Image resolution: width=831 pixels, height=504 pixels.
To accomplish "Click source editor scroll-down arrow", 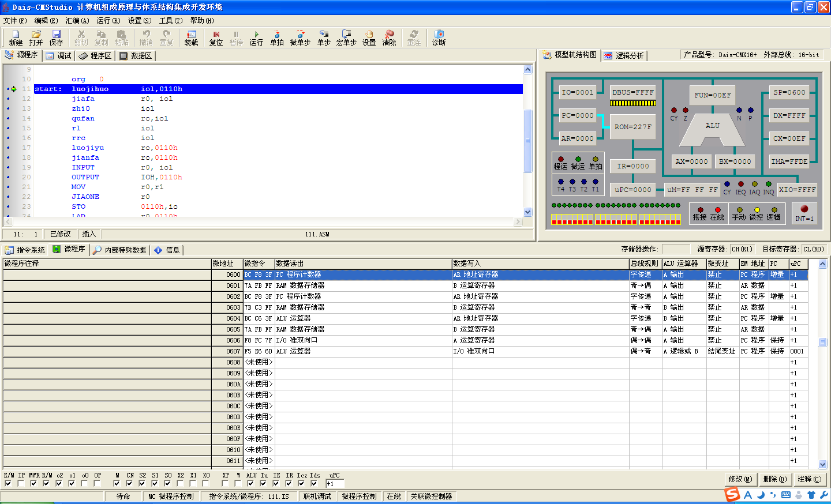I will click(527, 212).
